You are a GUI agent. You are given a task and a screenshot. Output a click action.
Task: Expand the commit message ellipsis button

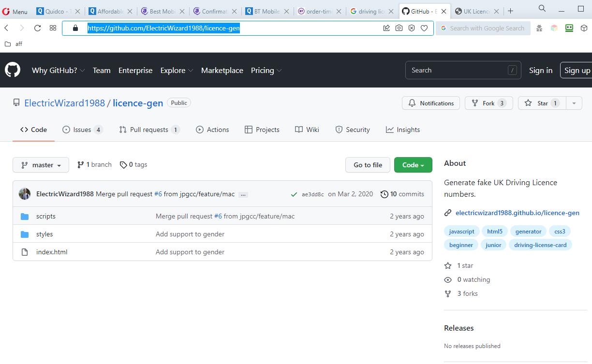click(243, 194)
